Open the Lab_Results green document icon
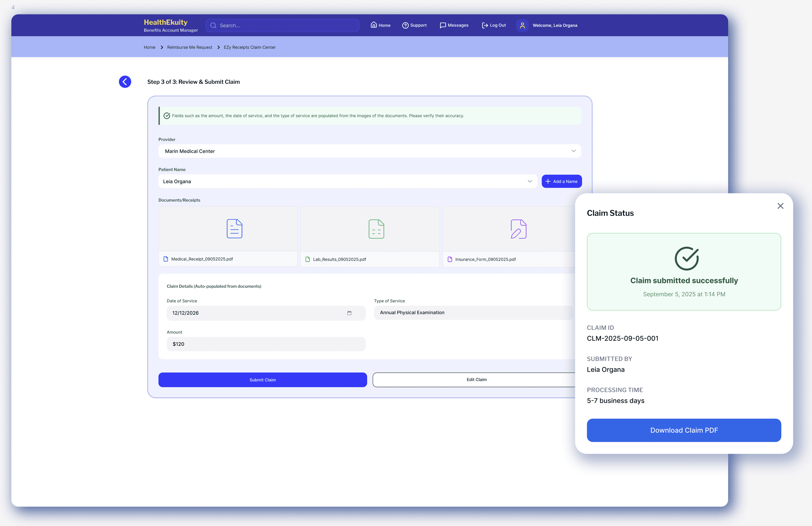Viewport: 812px width, 526px height. [x=376, y=229]
